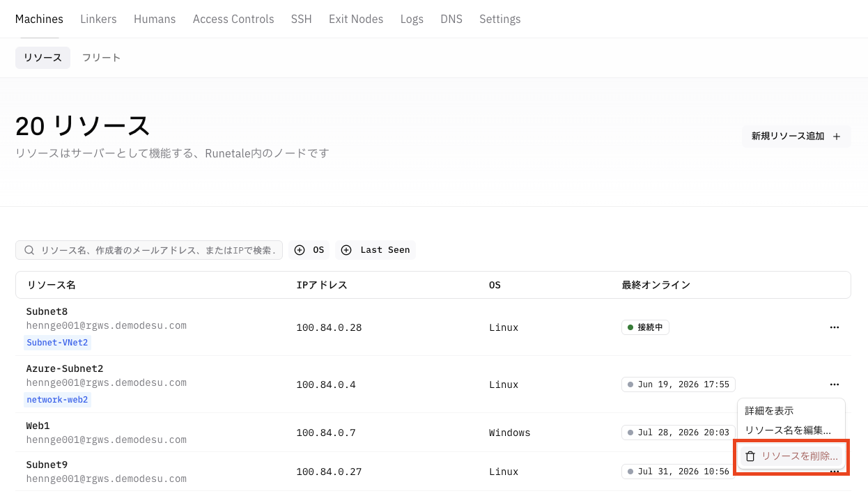Click the Jul 28, 2026 20:03 badge

point(679,433)
